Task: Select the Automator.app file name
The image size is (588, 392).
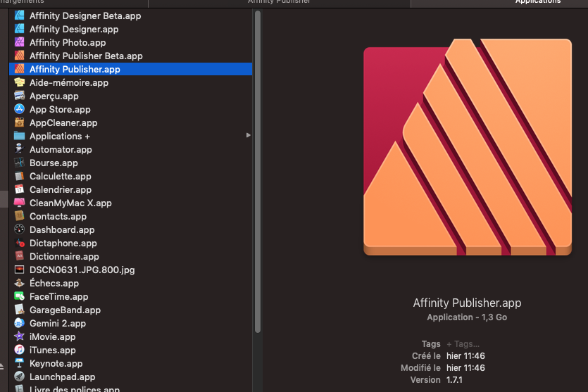Action: point(61,149)
